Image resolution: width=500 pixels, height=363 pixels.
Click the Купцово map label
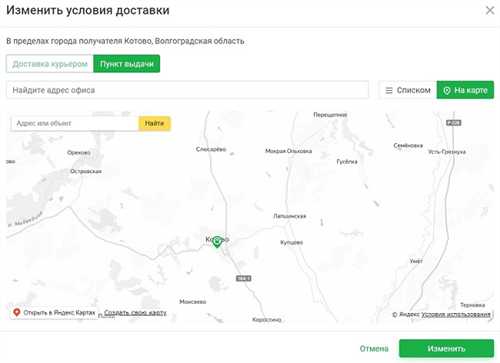coord(291,242)
